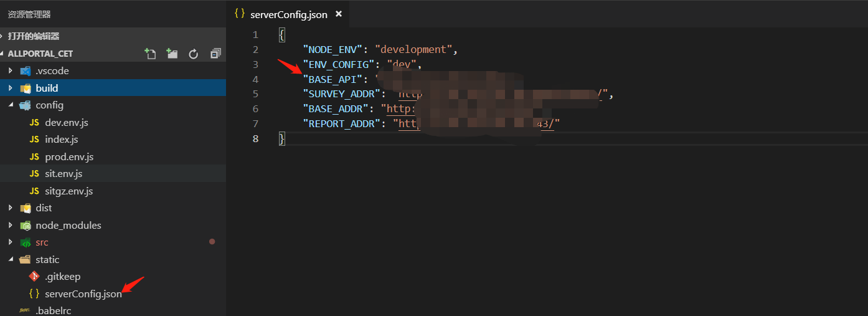Click the "SURVEY_ADDR" key in editor

click(342, 94)
